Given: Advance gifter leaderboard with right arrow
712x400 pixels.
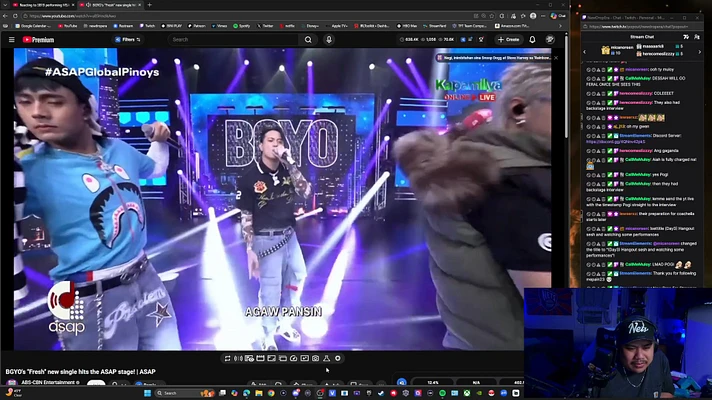Looking at the screenshot, I should 699,51.
